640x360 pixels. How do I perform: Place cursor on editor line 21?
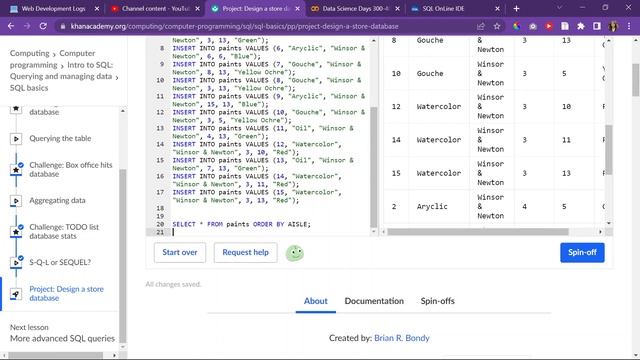pyautogui.click(x=269, y=232)
